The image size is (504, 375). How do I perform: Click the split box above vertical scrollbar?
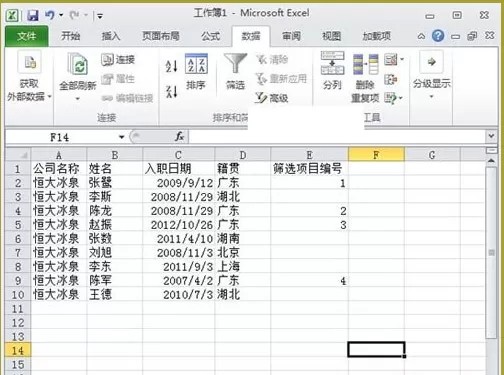pyautogui.click(x=491, y=151)
